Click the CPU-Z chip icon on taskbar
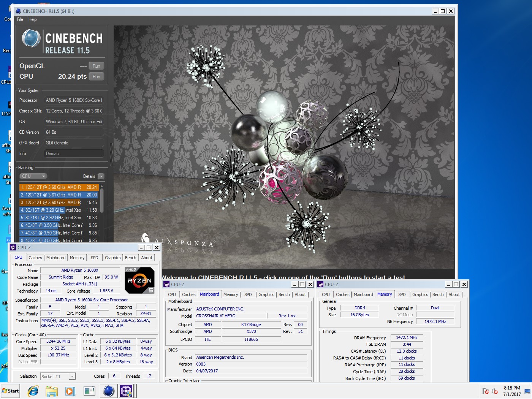532x399 pixels. coord(126,391)
